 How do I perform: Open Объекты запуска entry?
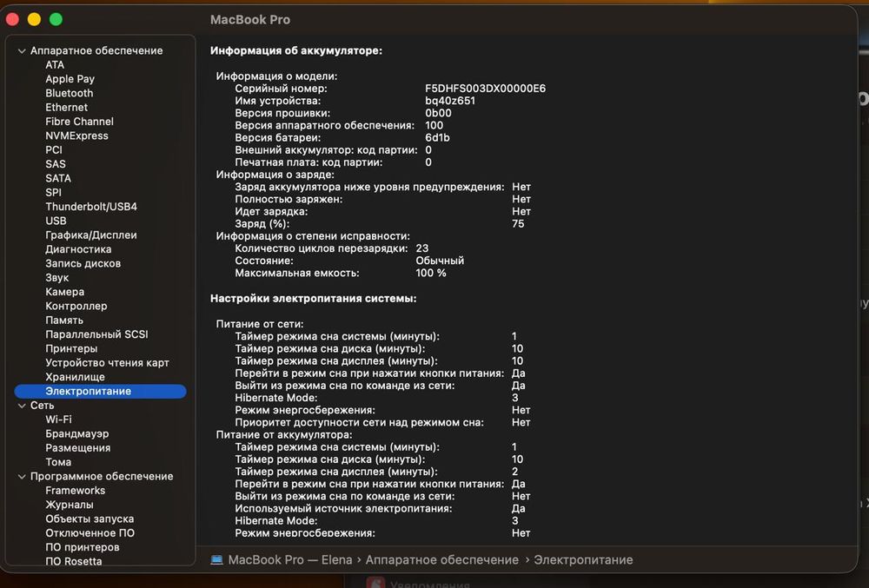[x=90, y=519]
